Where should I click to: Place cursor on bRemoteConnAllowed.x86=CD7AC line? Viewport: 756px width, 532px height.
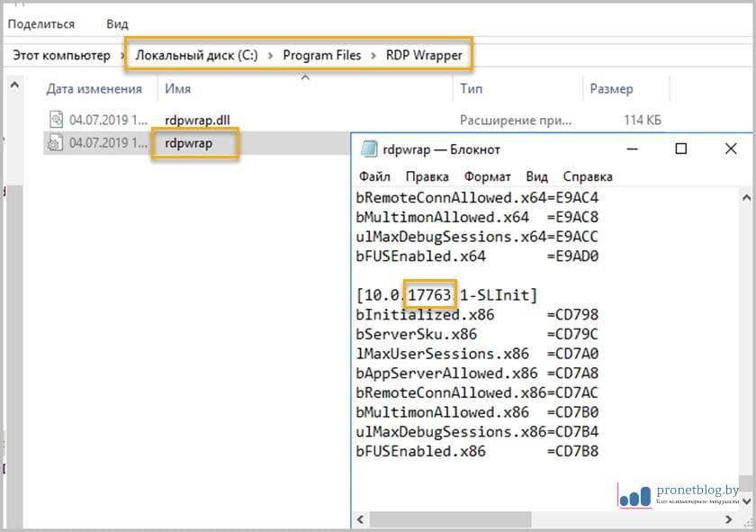pyautogui.click(x=477, y=392)
